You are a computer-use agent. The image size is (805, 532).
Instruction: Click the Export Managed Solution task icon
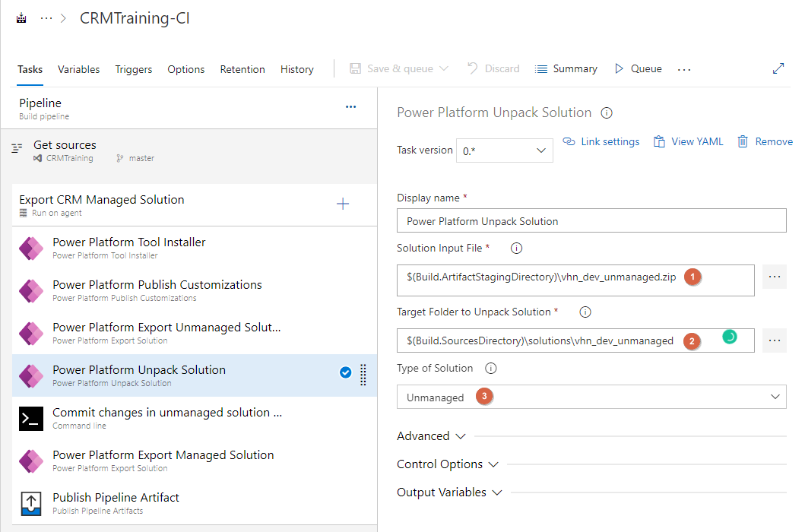pyautogui.click(x=31, y=461)
